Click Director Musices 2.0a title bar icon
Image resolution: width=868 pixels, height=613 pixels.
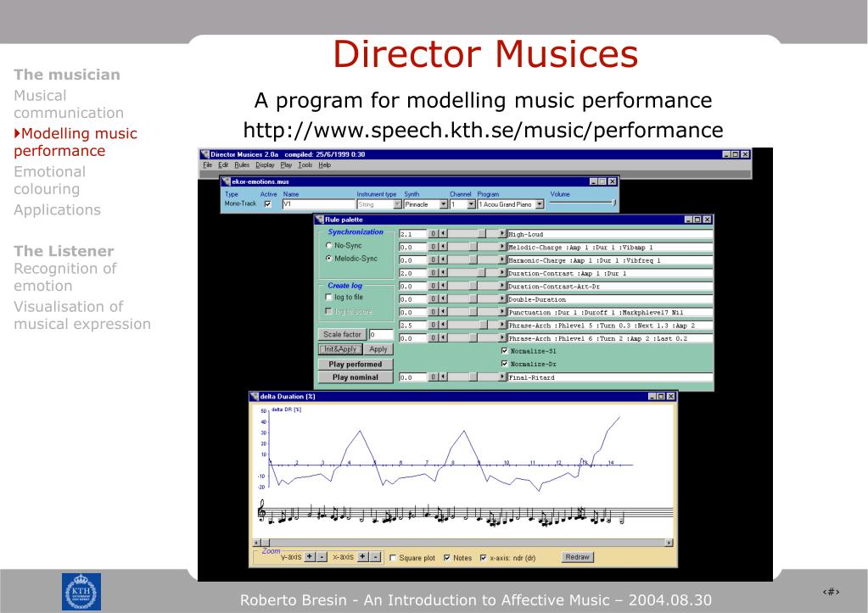click(x=204, y=154)
